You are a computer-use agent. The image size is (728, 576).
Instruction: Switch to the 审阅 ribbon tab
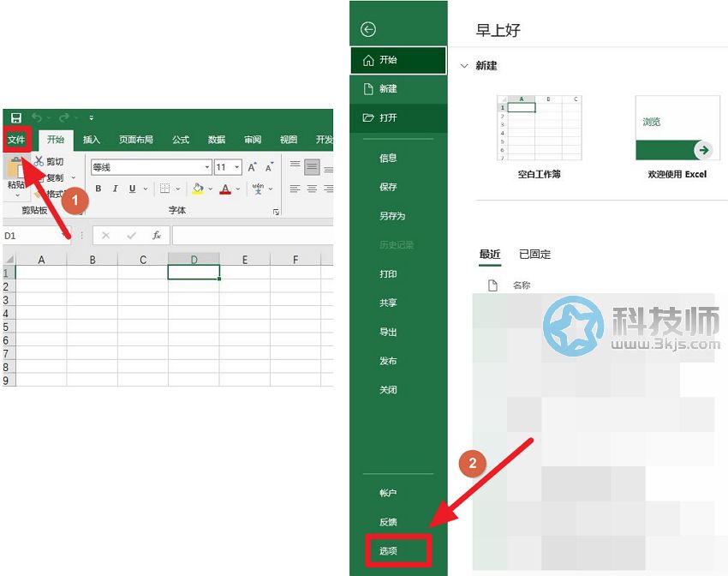pyautogui.click(x=253, y=140)
